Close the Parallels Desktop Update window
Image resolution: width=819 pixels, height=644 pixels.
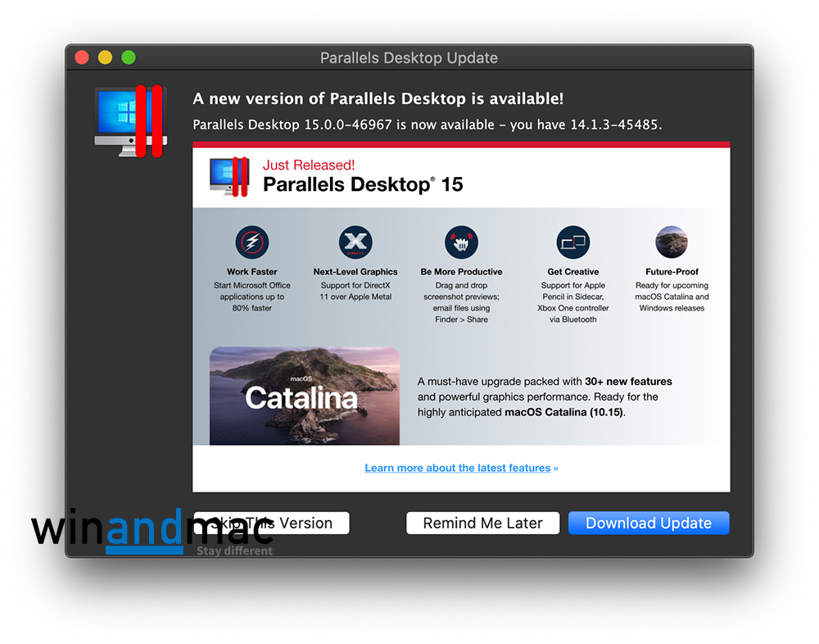click(x=82, y=57)
